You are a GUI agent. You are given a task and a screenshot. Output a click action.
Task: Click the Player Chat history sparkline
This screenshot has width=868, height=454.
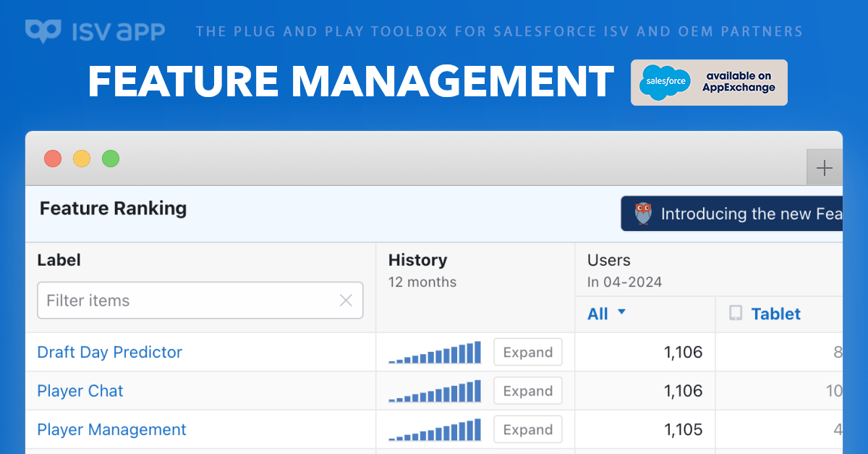click(x=435, y=391)
